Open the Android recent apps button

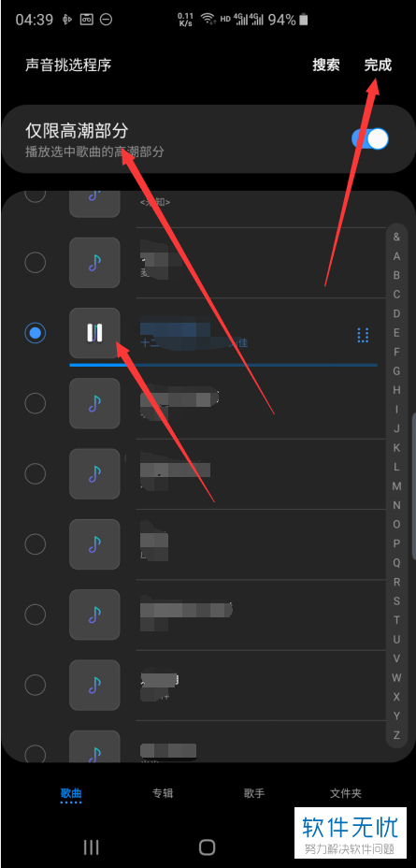92,847
